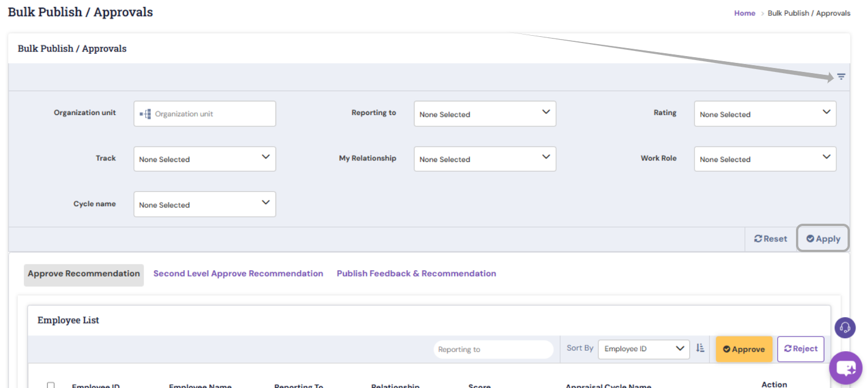Click the Reject button
868x388 pixels.
[x=801, y=349]
